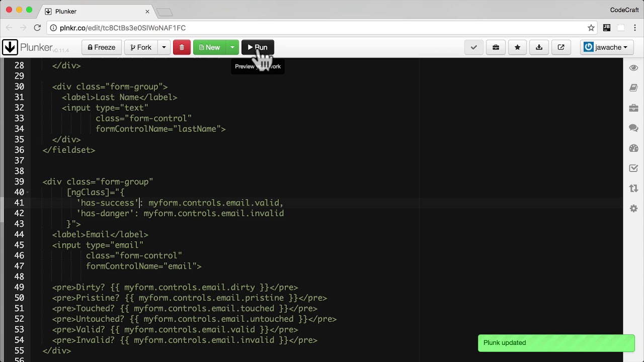Open editor settings gear in the sidebar
The image size is (644, 362).
coord(633,209)
